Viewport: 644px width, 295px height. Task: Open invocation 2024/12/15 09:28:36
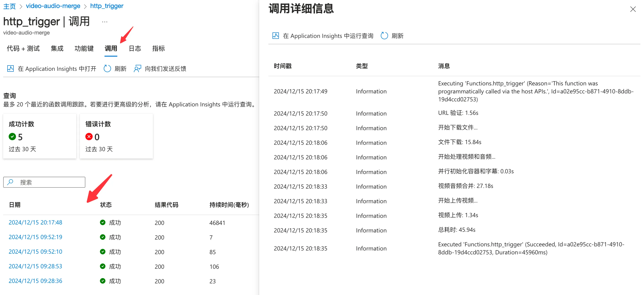tap(36, 281)
